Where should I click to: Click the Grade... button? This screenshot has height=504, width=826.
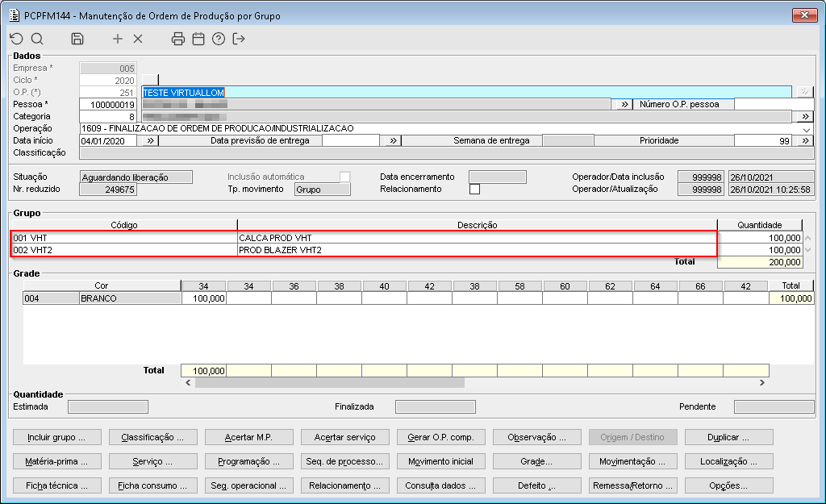pyautogui.click(x=536, y=461)
